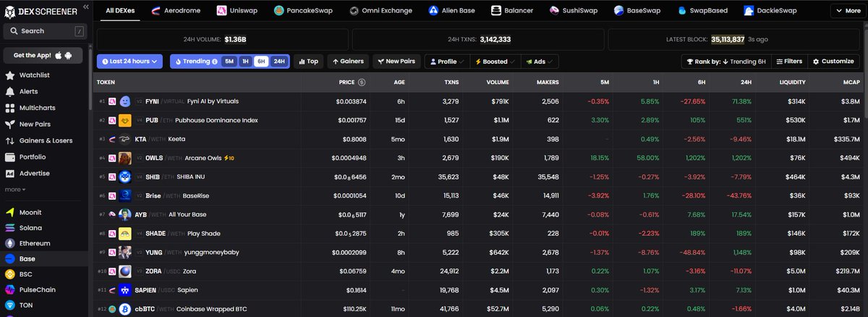This screenshot has width=868, height=317.
Task: Select the PulseChain chain in the sidebar
Action: click(x=37, y=289)
